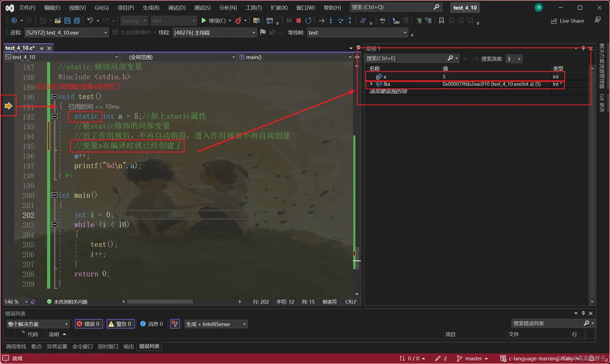Open the Debug menu (调试)

pos(176,8)
